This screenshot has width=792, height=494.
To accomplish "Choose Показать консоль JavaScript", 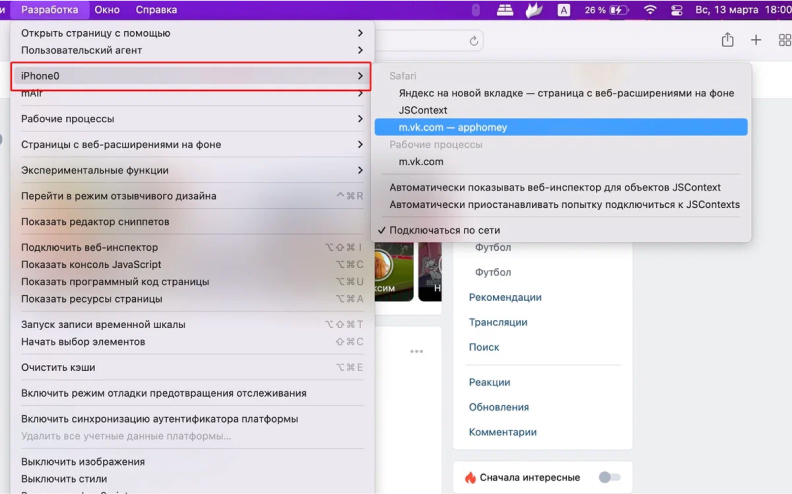I will (x=192, y=265).
